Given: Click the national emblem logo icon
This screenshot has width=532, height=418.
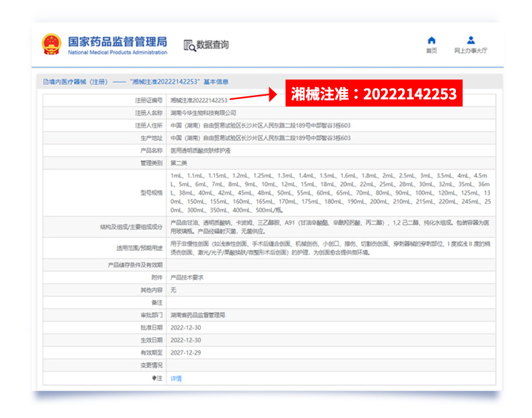Looking at the screenshot, I should pyautogui.click(x=51, y=45).
